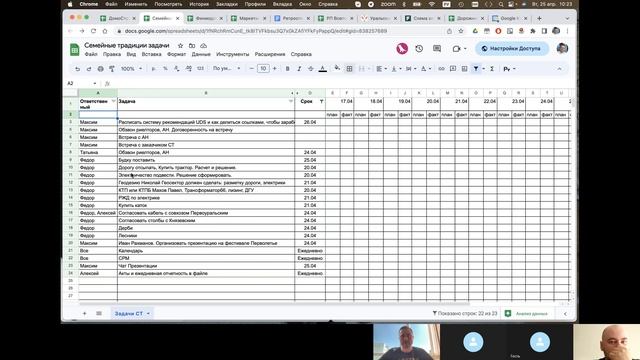Click the Undo arrow in the toolbar
Viewport: 640px width, 360px height.
(x=77, y=69)
